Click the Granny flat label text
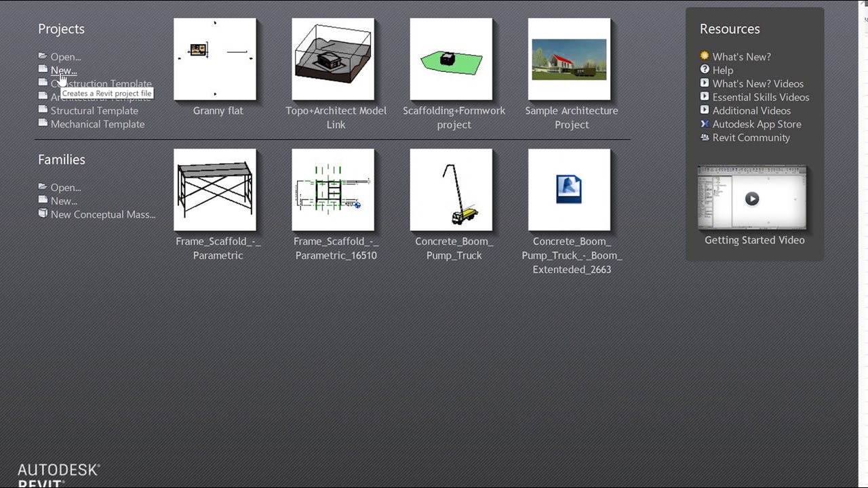 (x=218, y=110)
